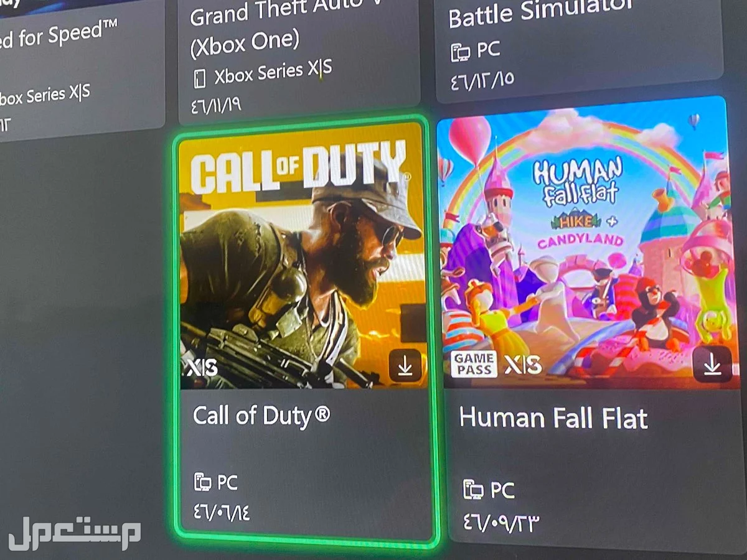Click the X|S badge on Call of Duty cover
Image resolution: width=747 pixels, height=560 pixels.
point(202,367)
